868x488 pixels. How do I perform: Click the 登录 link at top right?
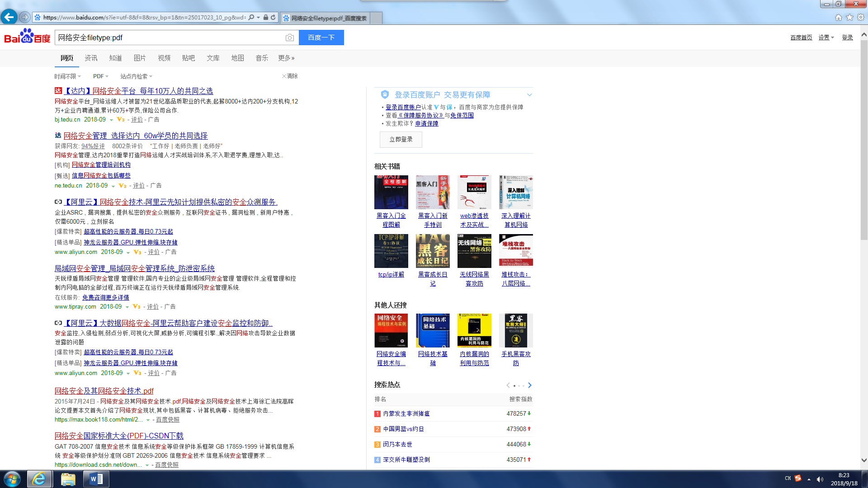pyautogui.click(x=847, y=38)
